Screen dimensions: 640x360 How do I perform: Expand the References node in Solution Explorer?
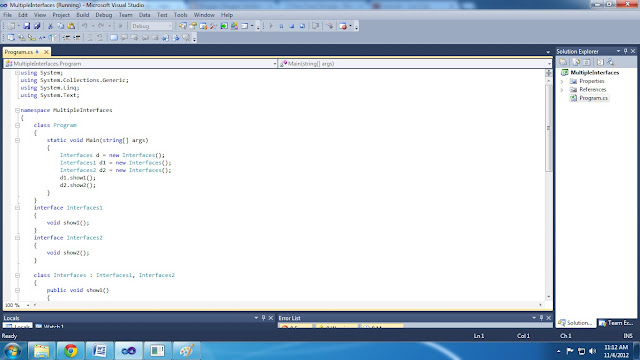pos(562,90)
